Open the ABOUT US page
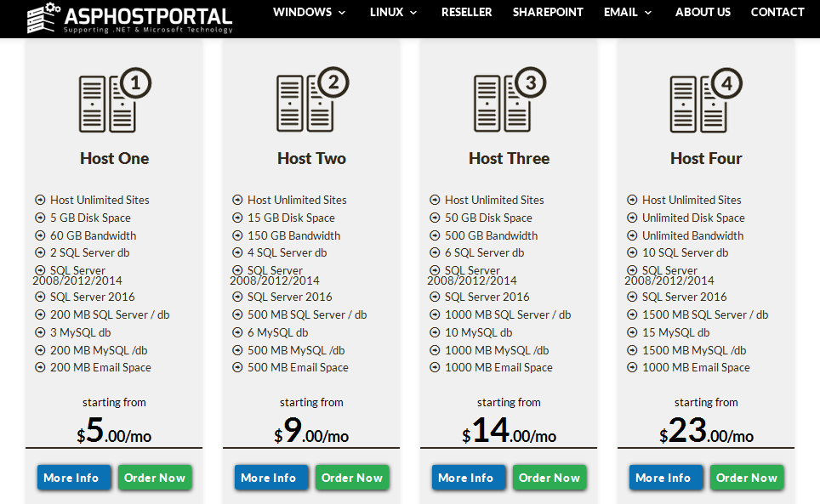Image resolution: width=820 pixels, height=504 pixels. [x=703, y=12]
